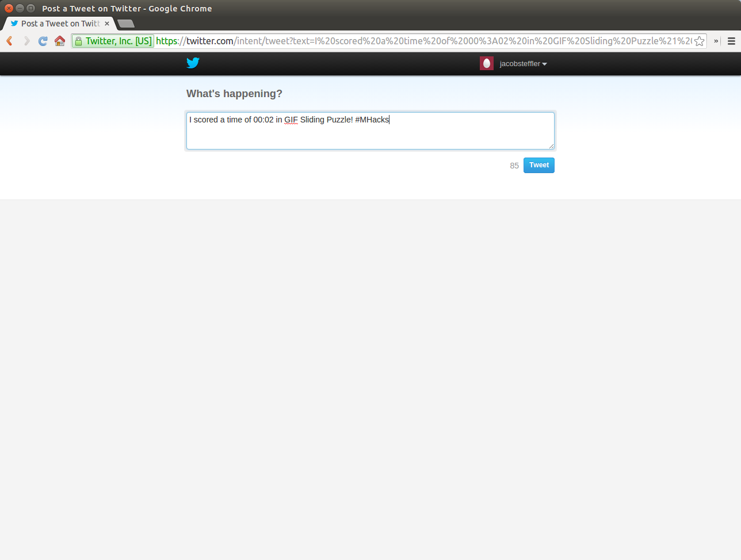Bookmark this page with the star icon
Screen dimensions: 741x560
tap(699, 41)
